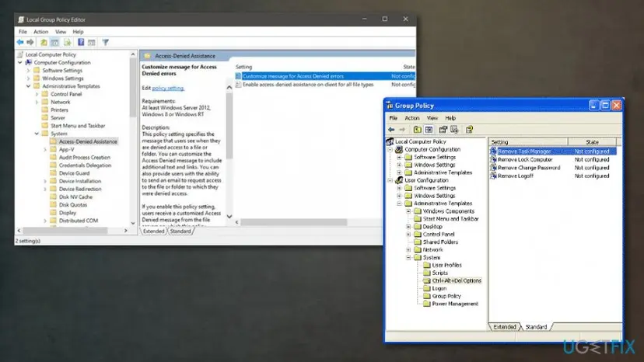Click Customize message for Access Denied errors policy icon

click(x=238, y=76)
